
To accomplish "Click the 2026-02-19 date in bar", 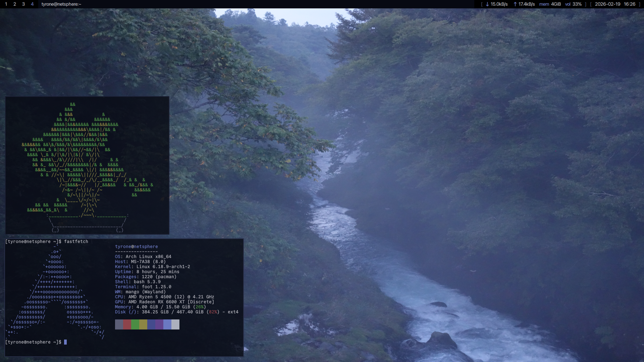I will click(x=607, y=4).
